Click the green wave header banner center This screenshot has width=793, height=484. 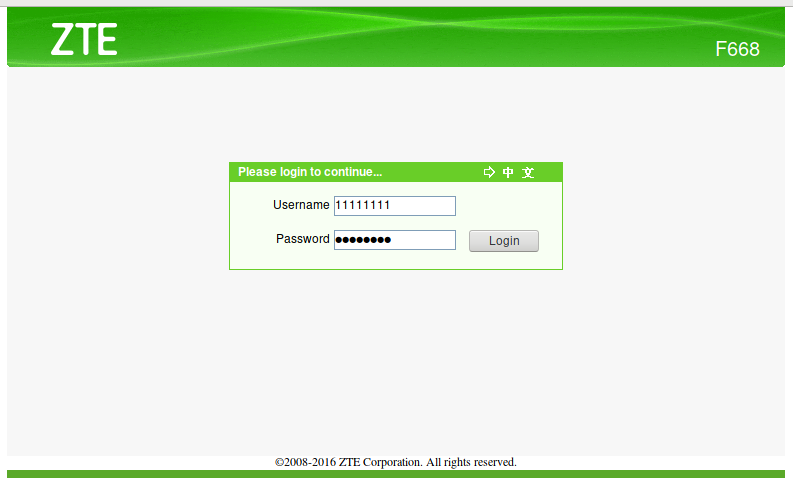tap(396, 37)
